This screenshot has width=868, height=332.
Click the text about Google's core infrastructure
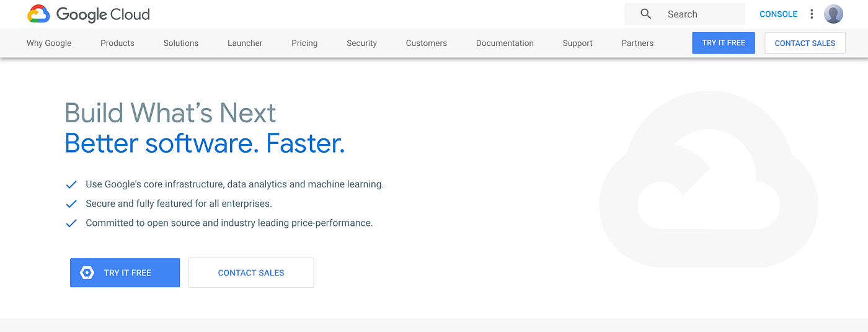(x=234, y=184)
